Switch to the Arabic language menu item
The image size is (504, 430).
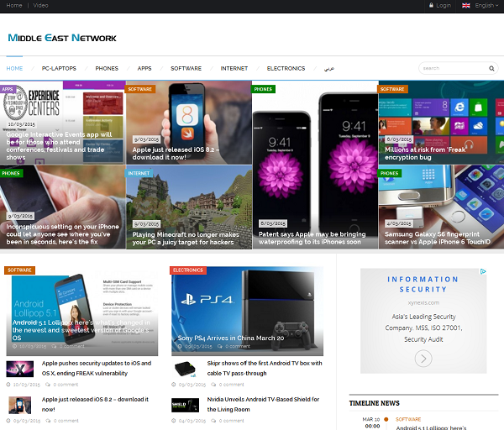(x=329, y=68)
